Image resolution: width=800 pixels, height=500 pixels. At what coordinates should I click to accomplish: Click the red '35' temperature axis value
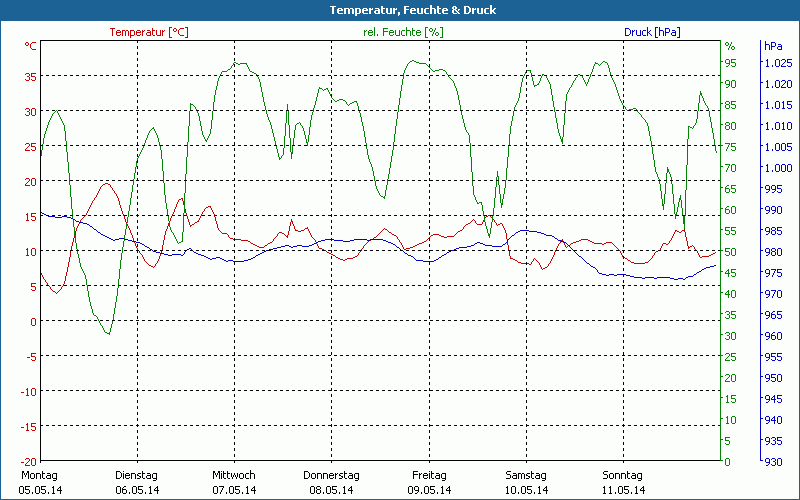[x=31, y=77]
